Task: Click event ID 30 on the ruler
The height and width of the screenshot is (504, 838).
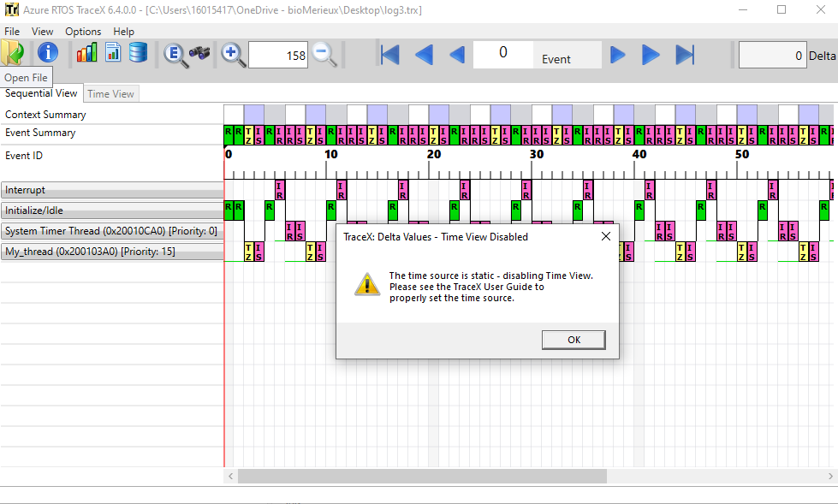Action: click(537, 155)
